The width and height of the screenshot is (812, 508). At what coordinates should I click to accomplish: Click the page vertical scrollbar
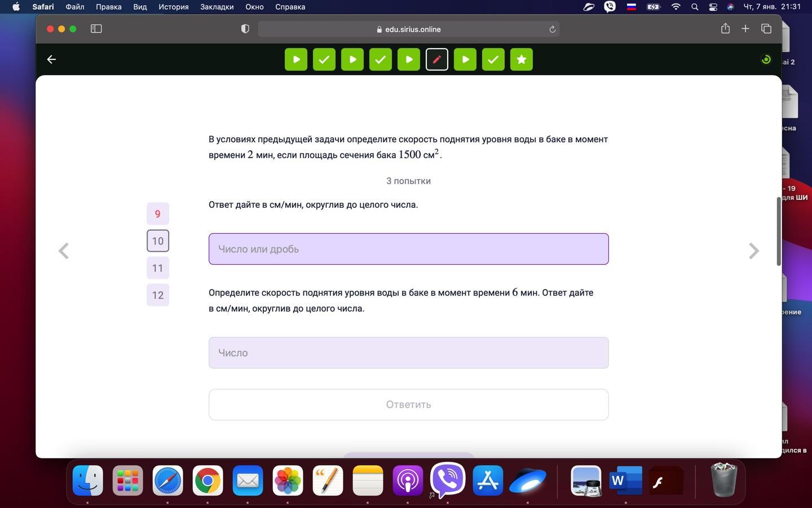pyautogui.click(x=779, y=231)
